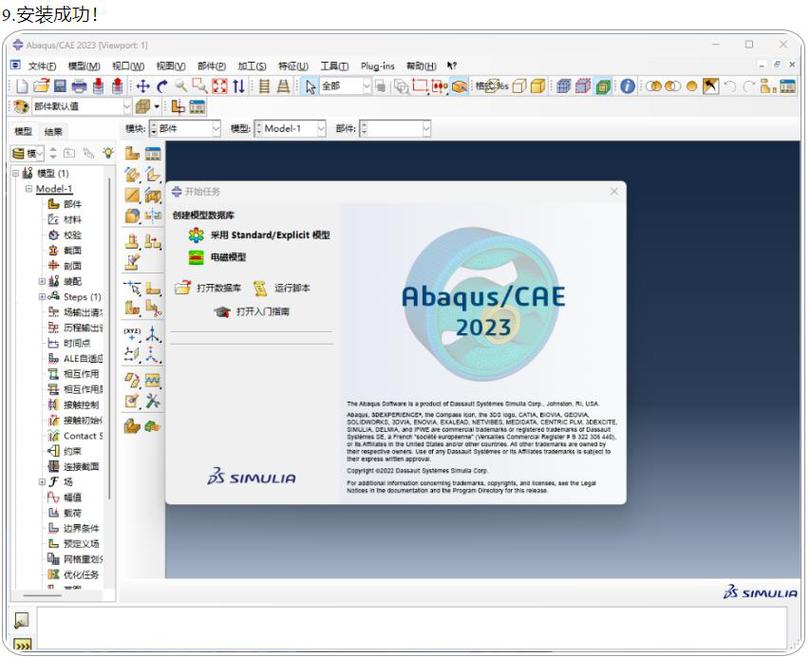810x657 pixels.
Task: Choose 采用 Standard/Explicit 模型 option
Action: [x=259, y=235]
